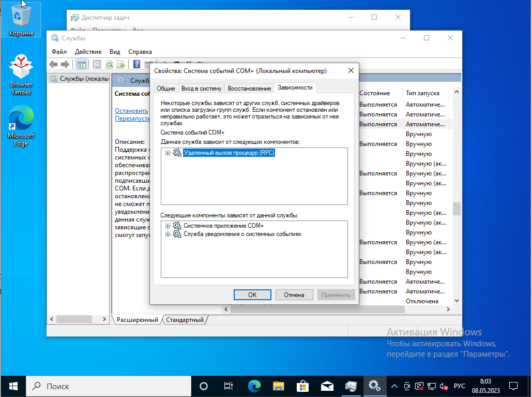Select the Системное приложение COM+ entry text

[x=223, y=226]
